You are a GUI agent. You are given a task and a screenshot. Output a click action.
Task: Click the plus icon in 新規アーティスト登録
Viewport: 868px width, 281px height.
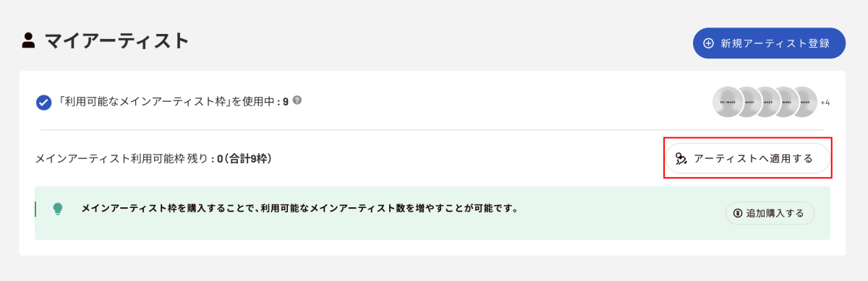pyautogui.click(x=708, y=43)
